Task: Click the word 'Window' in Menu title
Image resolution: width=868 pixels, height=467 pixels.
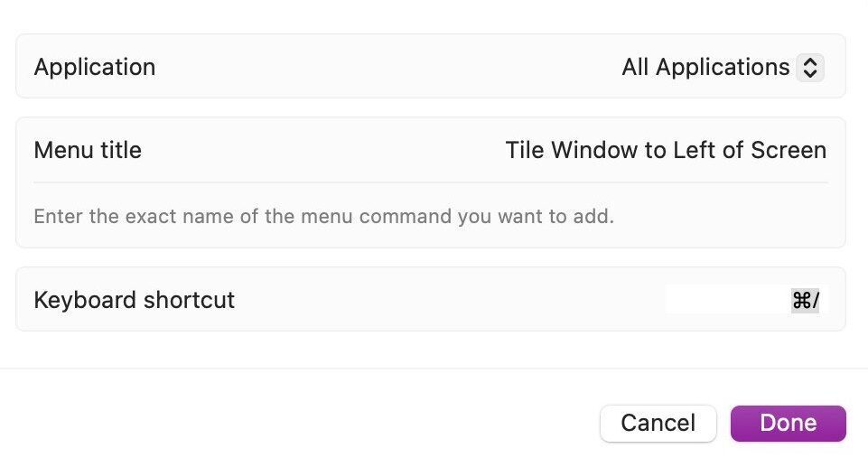Action: 593,150
